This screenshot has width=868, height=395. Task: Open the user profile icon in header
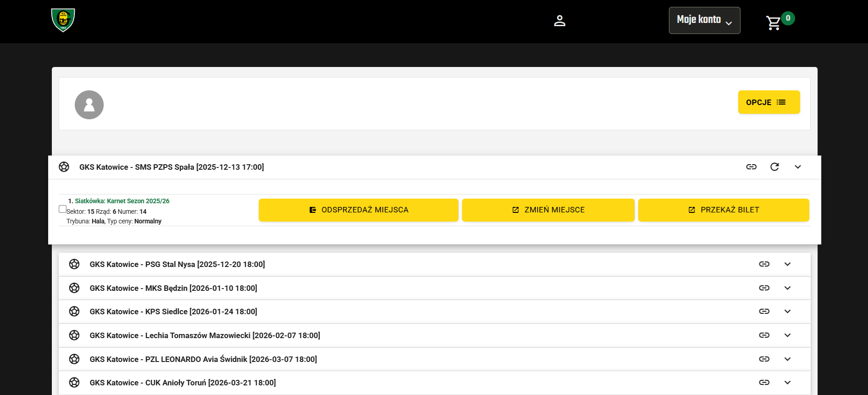click(x=559, y=21)
